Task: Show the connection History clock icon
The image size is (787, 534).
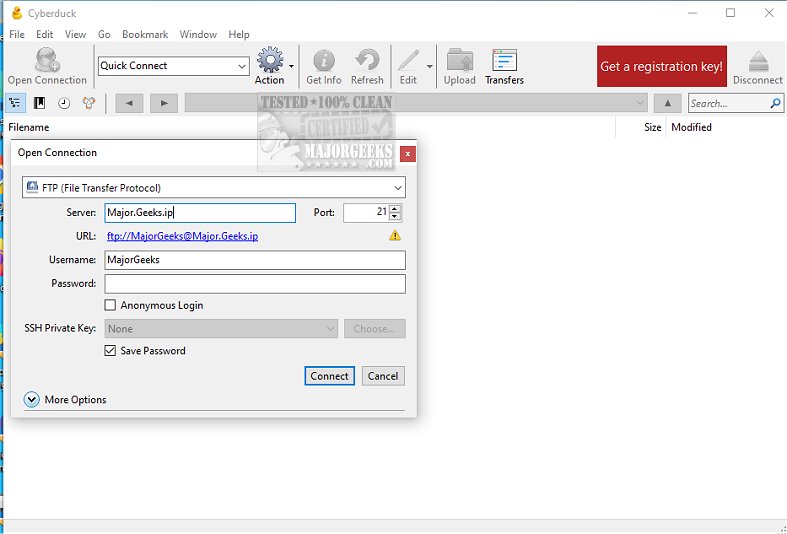Action: (64, 103)
